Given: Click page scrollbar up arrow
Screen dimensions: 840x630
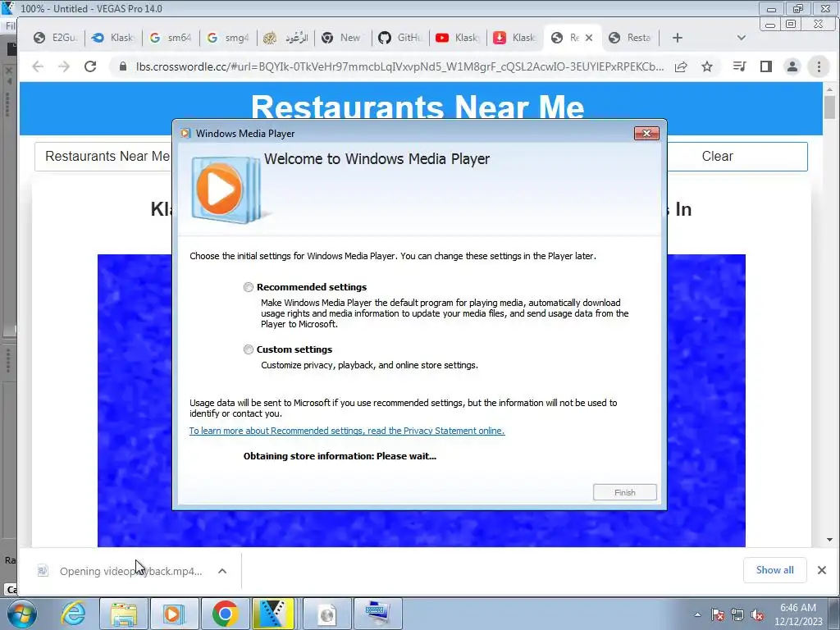Looking at the screenshot, I should (x=829, y=89).
